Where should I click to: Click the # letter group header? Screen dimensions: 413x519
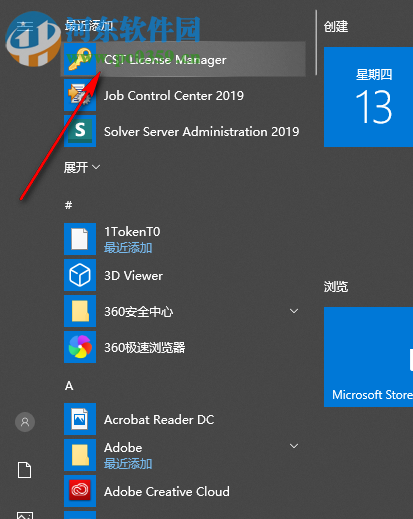point(68,205)
